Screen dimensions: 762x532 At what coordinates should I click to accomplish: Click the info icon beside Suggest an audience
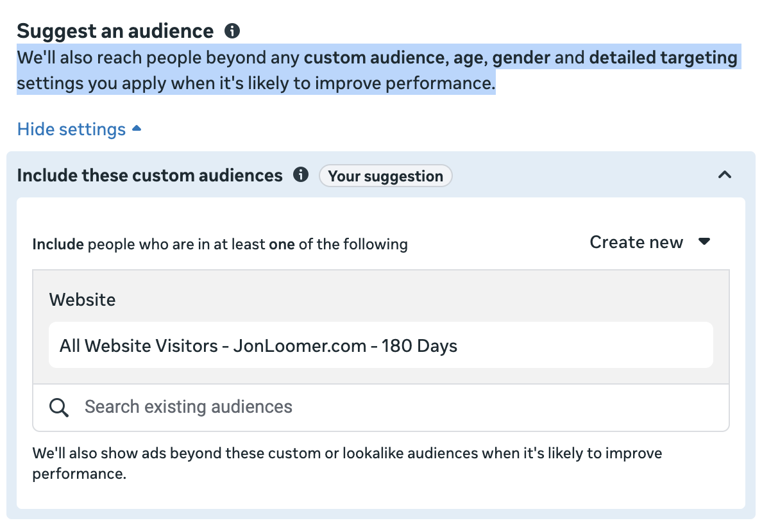232,31
